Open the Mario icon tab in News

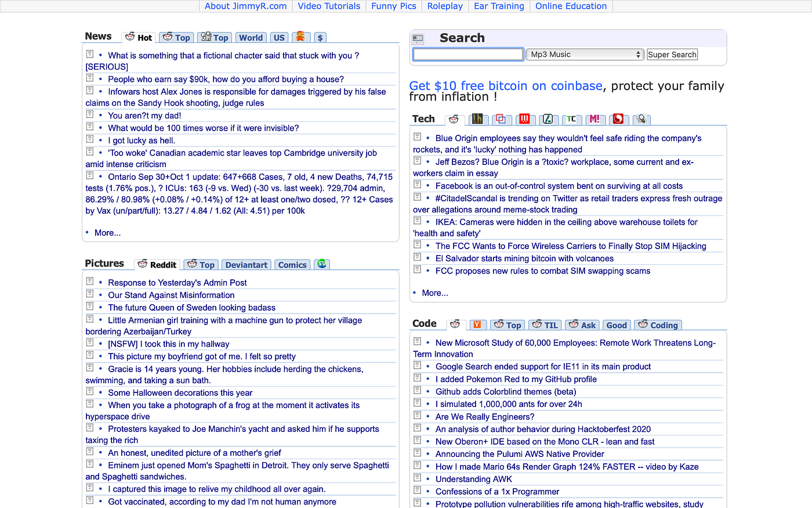(300, 37)
